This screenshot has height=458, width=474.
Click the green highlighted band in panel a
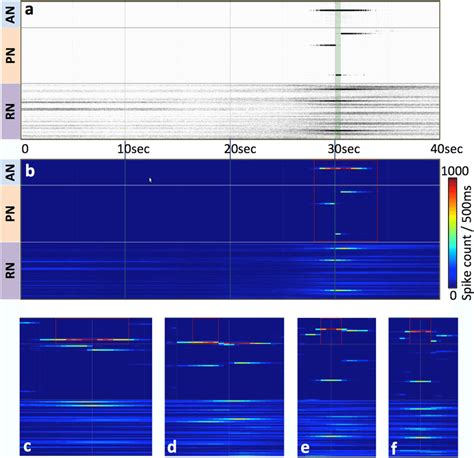(338, 70)
